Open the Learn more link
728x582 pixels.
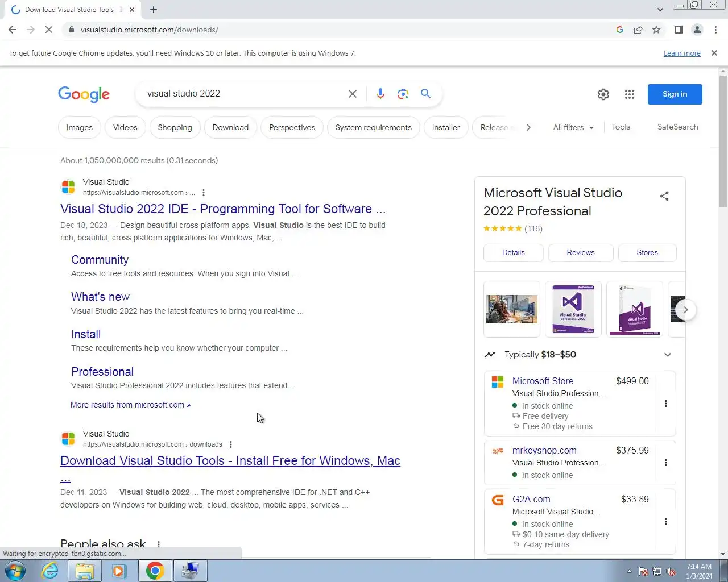(682, 53)
